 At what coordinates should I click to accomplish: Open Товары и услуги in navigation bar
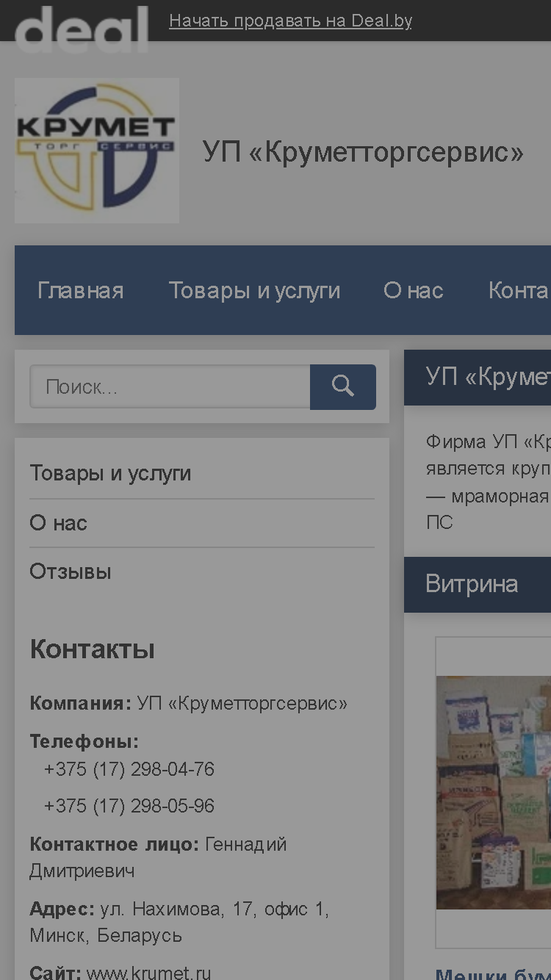tap(254, 290)
